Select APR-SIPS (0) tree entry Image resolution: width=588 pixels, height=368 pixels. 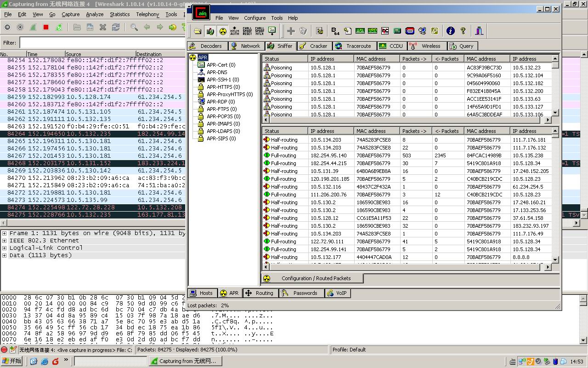(x=221, y=138)
